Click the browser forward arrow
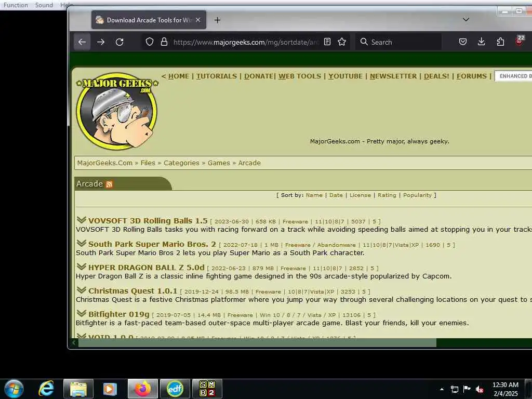 pos(101,42)
